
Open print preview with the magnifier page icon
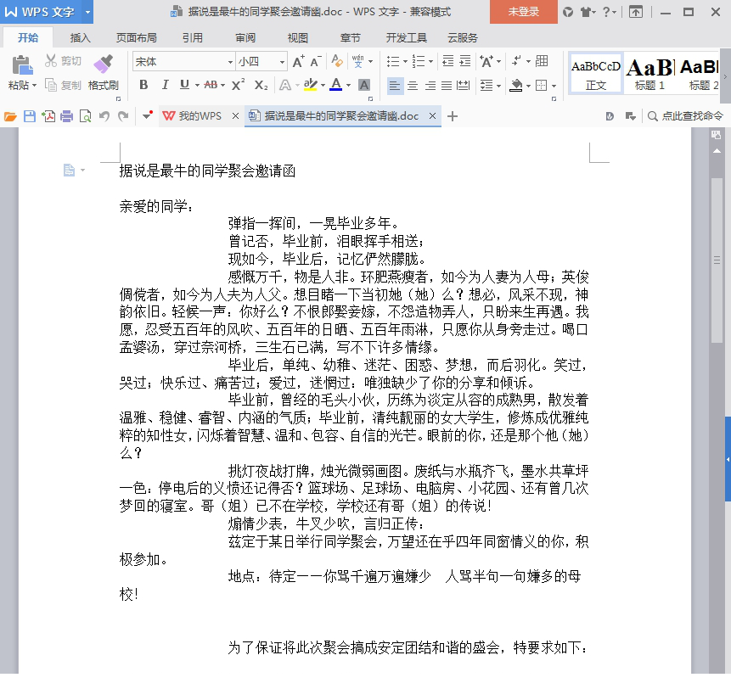[x=85, y=116]
